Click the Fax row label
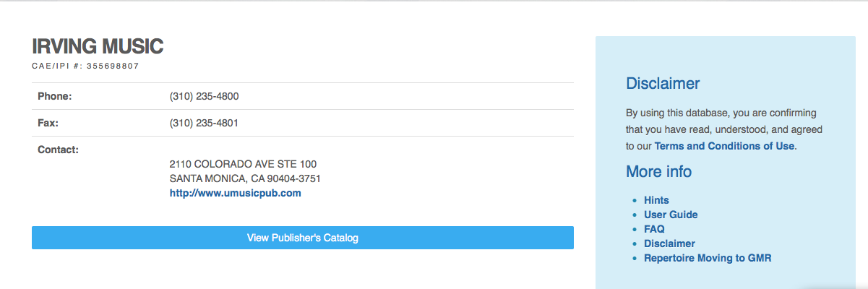Screen dimensions: 868x289 [x=48, y=123]
